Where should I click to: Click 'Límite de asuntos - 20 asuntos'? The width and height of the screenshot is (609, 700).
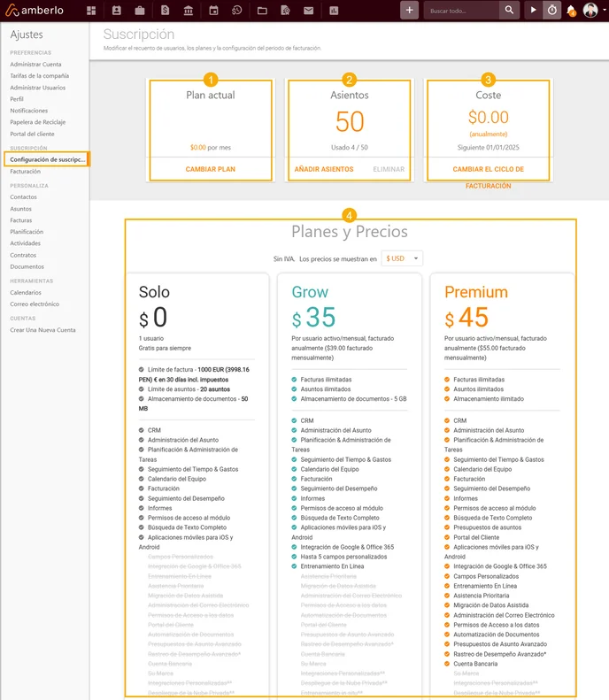coord(189,389)
